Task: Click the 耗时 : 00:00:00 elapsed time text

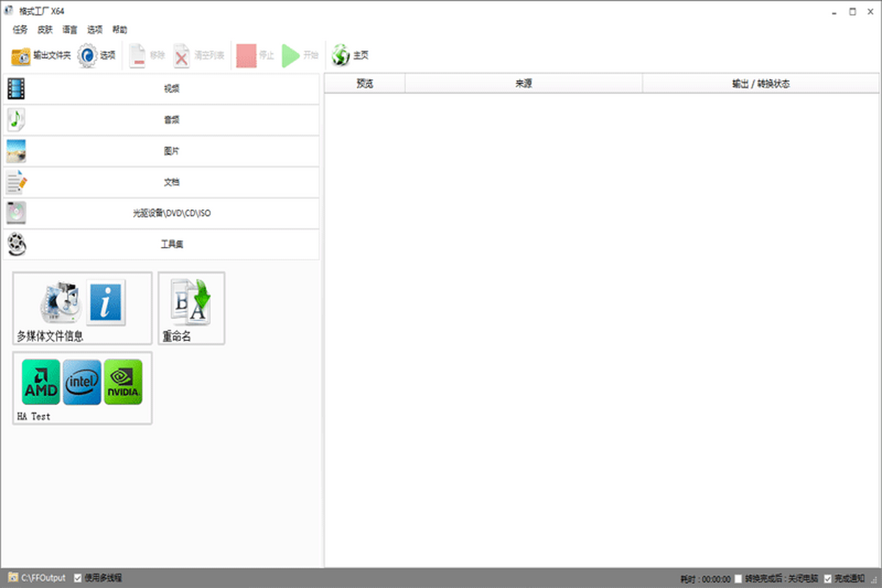Action: [706, 579]
